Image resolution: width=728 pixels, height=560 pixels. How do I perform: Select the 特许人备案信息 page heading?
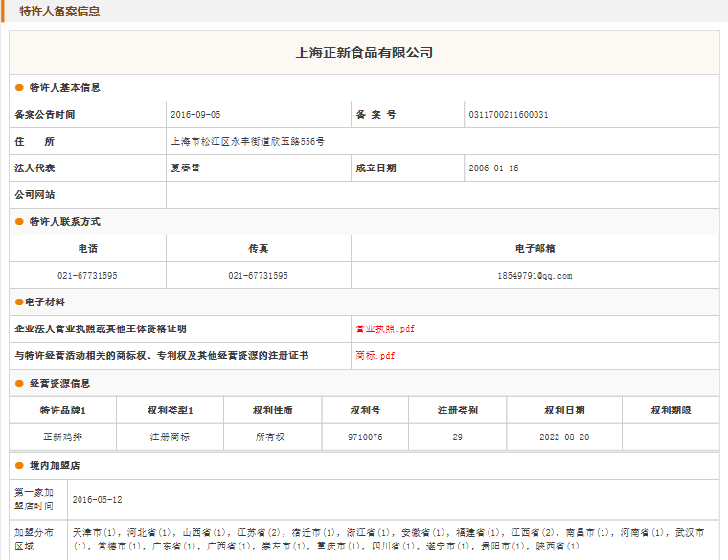[x=59, y=11]
